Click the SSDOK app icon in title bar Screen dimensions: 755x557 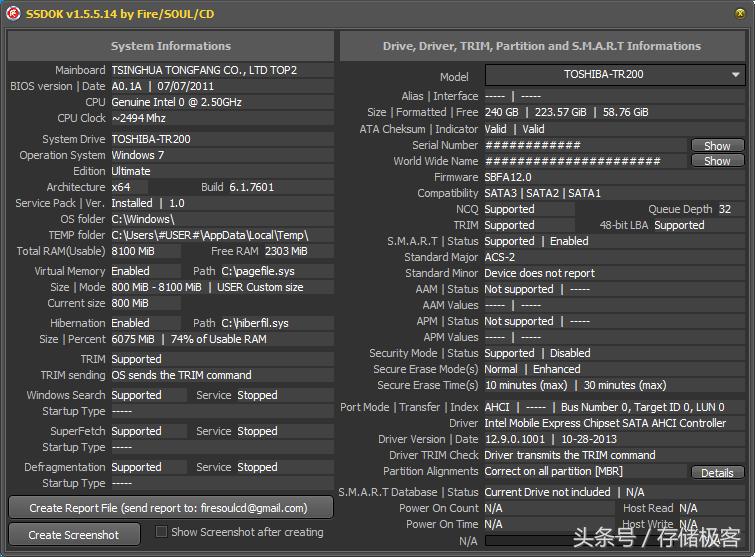(14, 13)
